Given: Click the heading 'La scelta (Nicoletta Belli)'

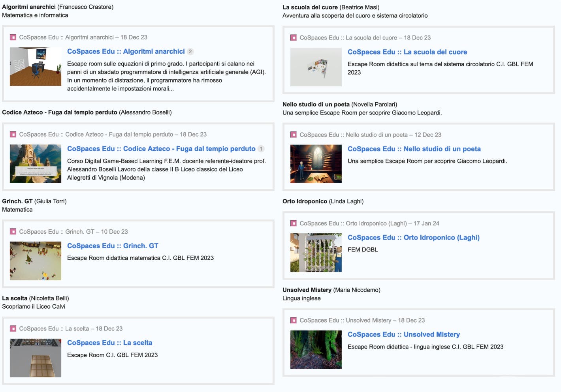Looking at the screenshot, I should [x=36, y=298].
